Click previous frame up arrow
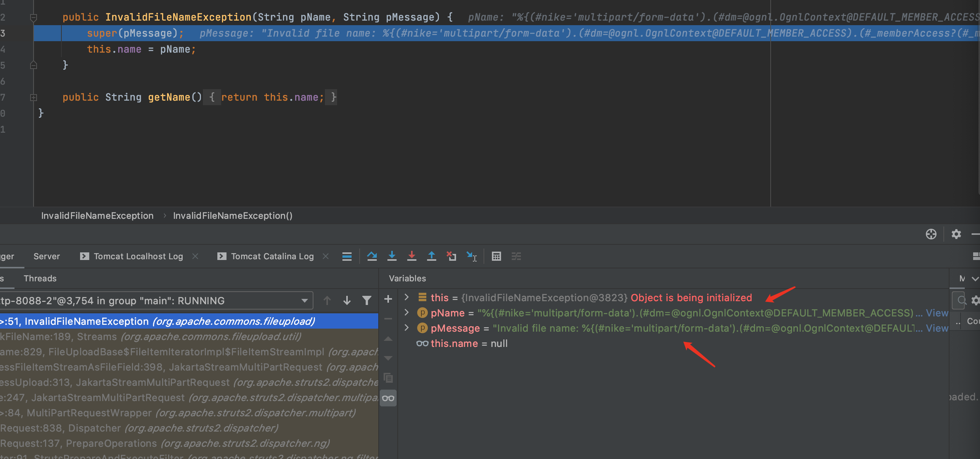The height and width of the screenshot is (459, 980). 327,301
